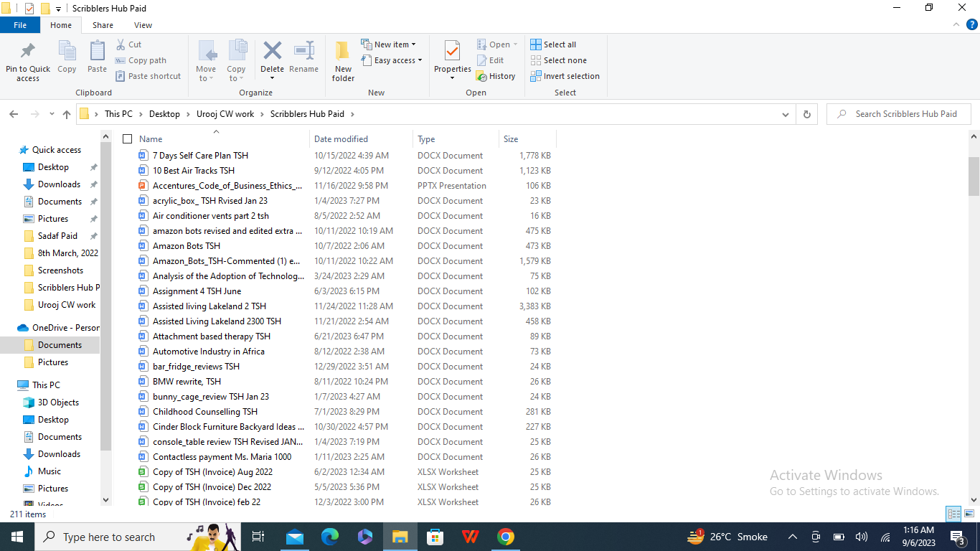980x551 pixels.
Task: Click the Search Scribblers Hub Paid box
Action: (x=905, y=114)
